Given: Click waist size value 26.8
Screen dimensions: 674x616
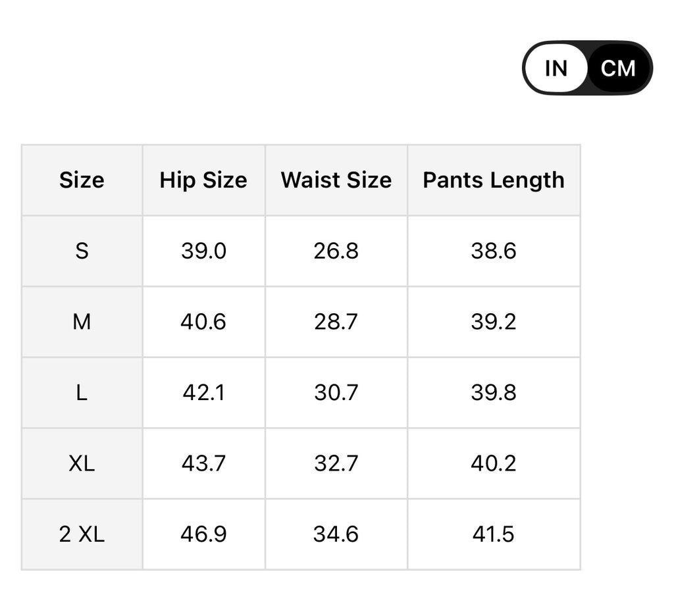Looking at the screenshot, I should (x=336, y=251).
